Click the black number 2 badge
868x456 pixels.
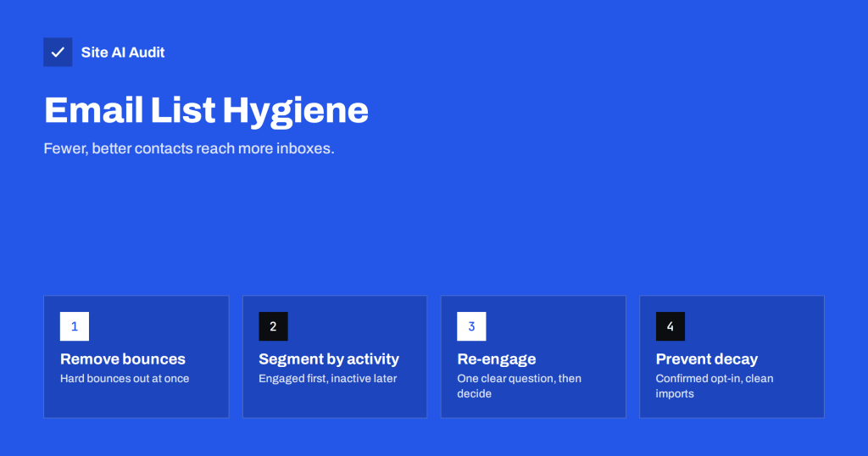[273, 326]
